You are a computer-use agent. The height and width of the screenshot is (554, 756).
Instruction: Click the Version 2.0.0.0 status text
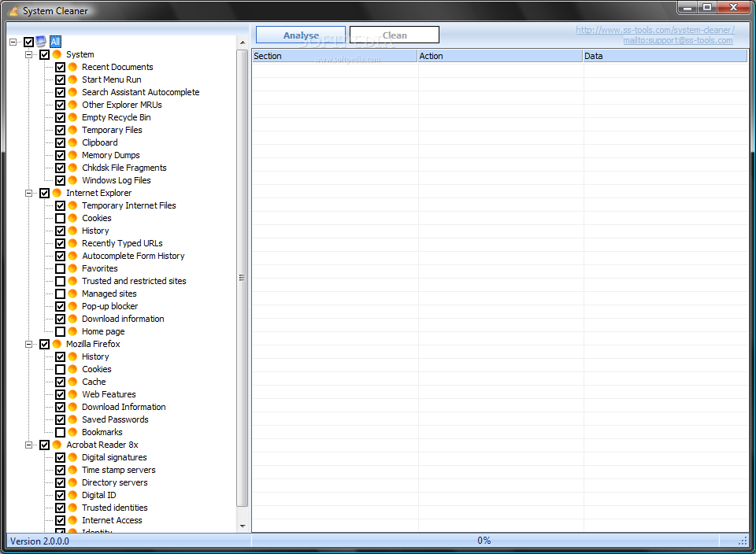pyautogui.click(x=39, y=541)
